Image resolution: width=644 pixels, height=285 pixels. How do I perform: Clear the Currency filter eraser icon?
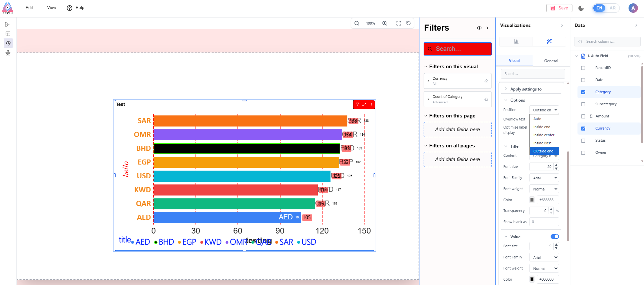click(x=486, y=81)
